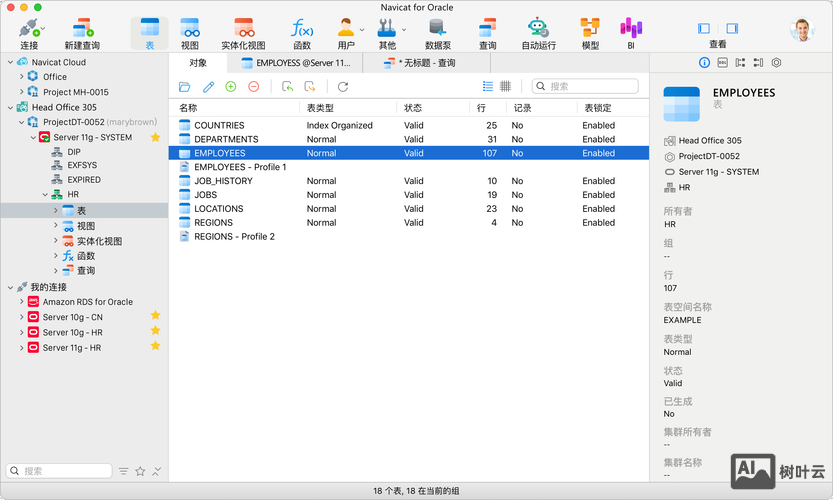Collapse the Navicat Cloud tree node
The image size is (833, 500).
pos(10,62)
